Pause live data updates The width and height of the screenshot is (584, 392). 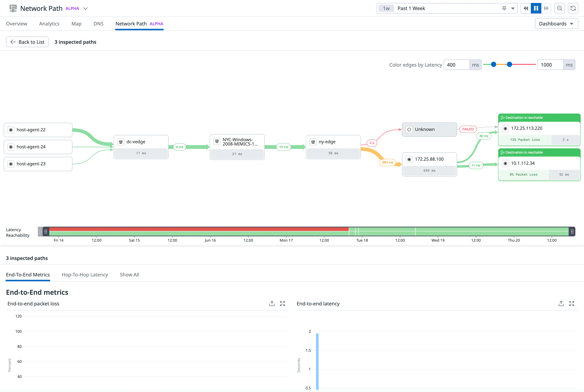(x=536, y=8)
